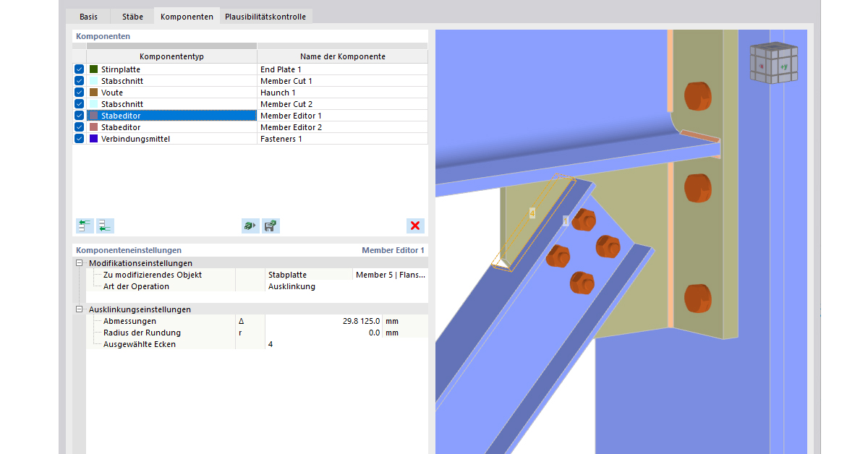Disable the Member Editor 2 checkbox
The image size is (868, 454).
pyautogui.click(x=80, y=127)
